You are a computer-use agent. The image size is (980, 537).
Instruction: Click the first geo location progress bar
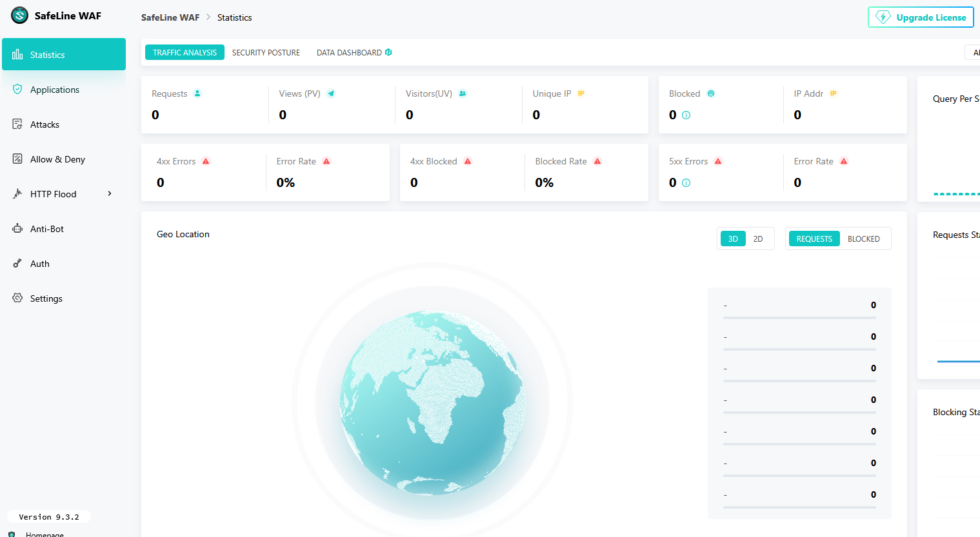coord(799,318)
